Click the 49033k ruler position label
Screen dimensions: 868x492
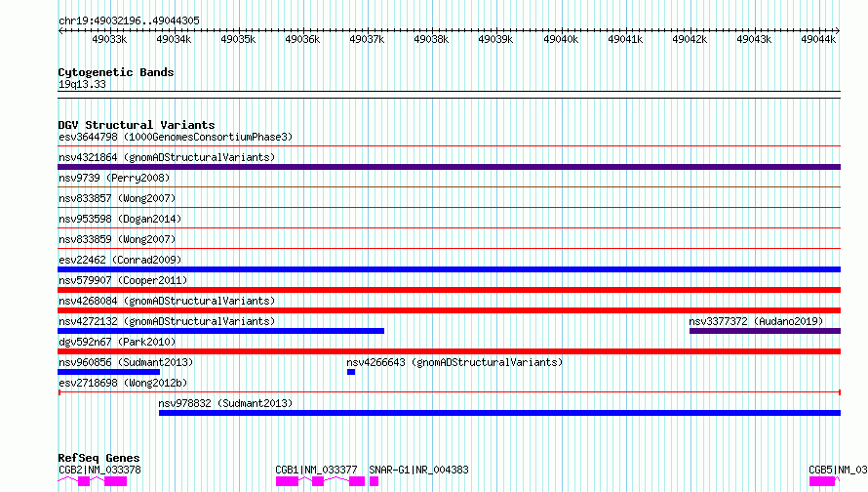coord(109,39)
